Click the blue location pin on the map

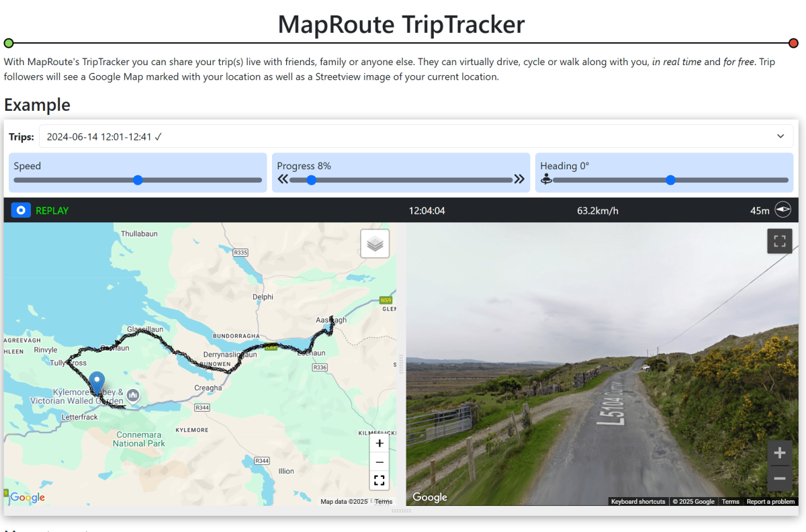97,382
